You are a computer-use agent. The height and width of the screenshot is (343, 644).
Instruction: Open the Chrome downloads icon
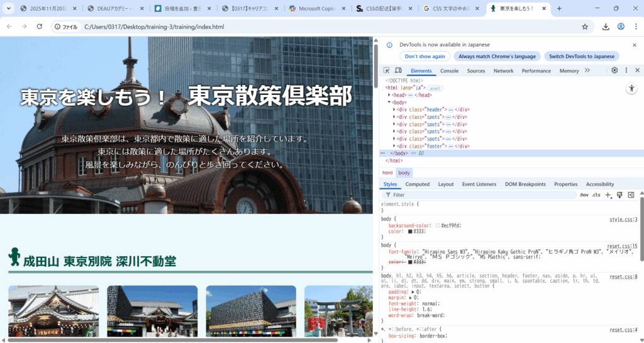pyautogui.click(x=606, y=27)
